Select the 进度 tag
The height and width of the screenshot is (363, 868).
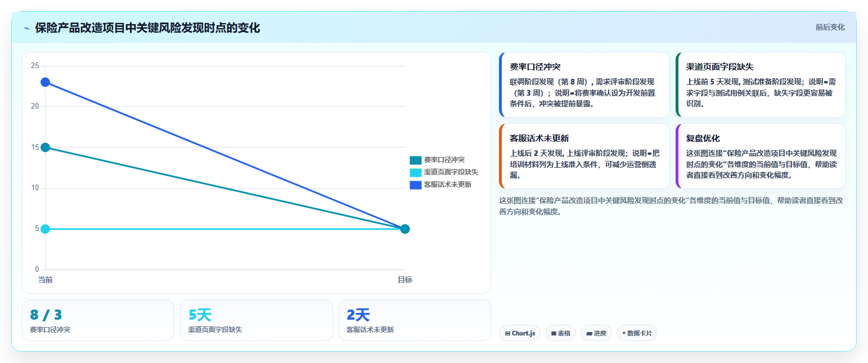(x=596, y=333)
